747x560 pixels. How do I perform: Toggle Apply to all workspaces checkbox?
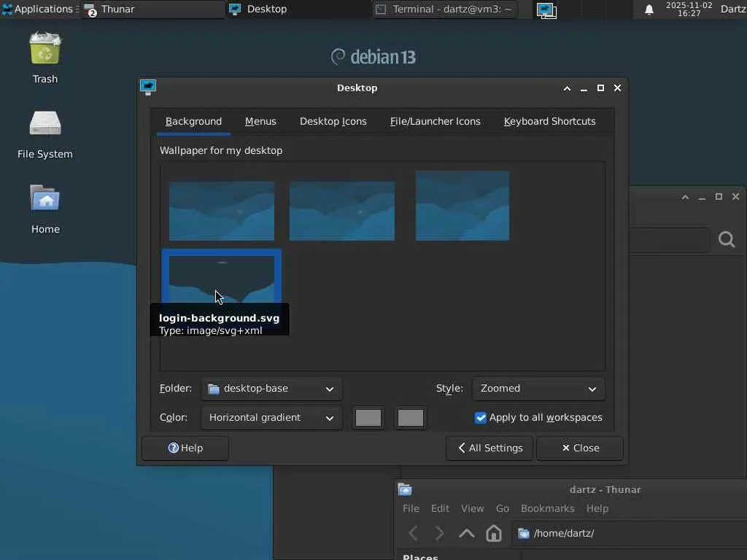point(481,418)
